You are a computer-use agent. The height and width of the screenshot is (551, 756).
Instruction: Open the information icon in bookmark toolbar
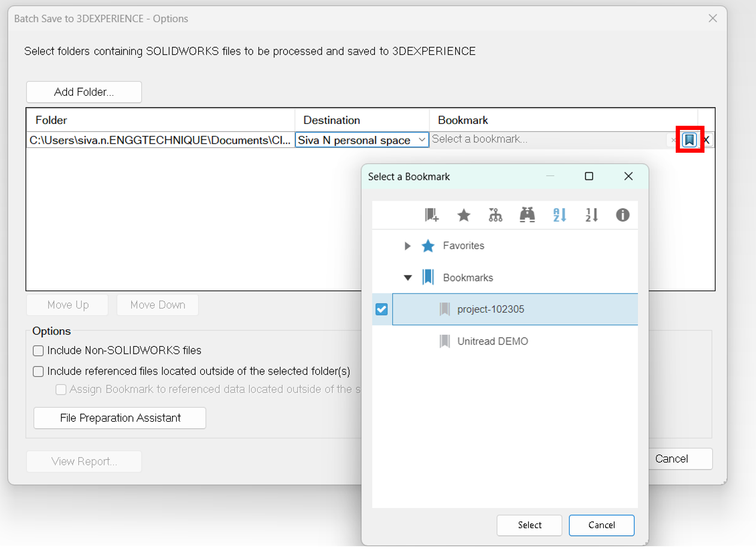pos(622,215)
